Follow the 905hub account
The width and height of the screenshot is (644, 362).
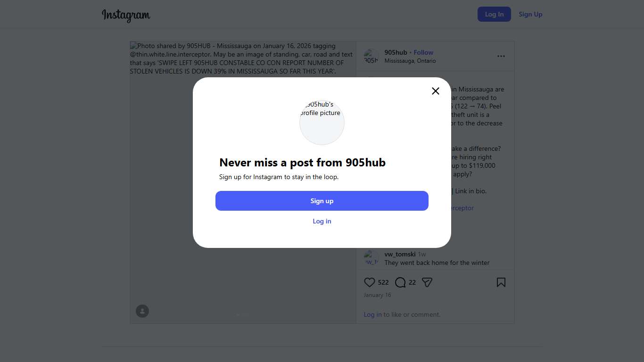tap(423, 52)
